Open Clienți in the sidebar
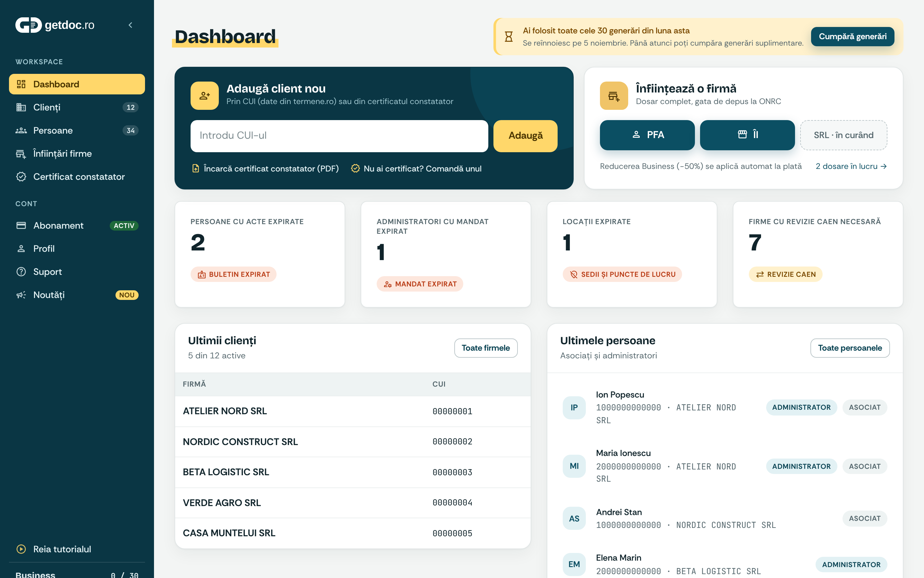The width and height of the screenshot is (924, 578). click(x=77, y=108)
